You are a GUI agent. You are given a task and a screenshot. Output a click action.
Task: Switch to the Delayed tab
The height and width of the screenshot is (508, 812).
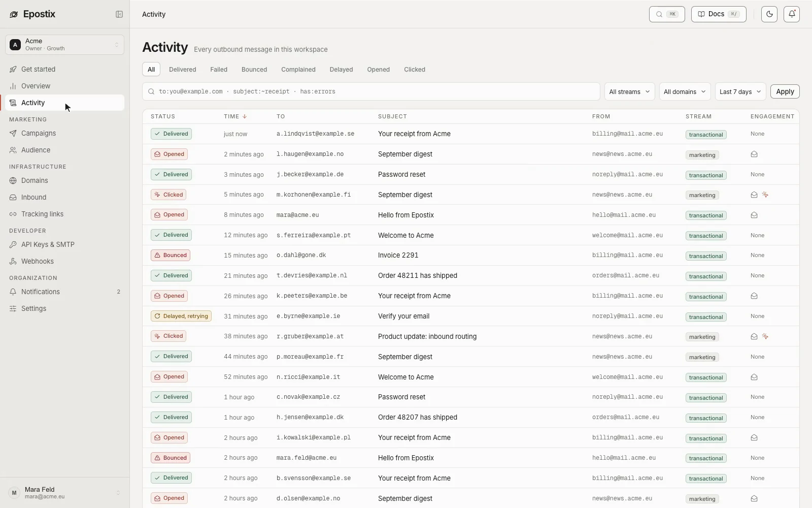pos(341,70)
